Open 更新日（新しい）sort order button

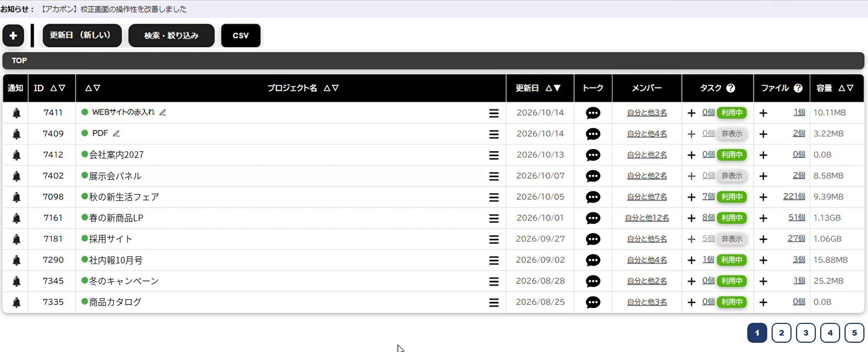(x=82, y=36)
